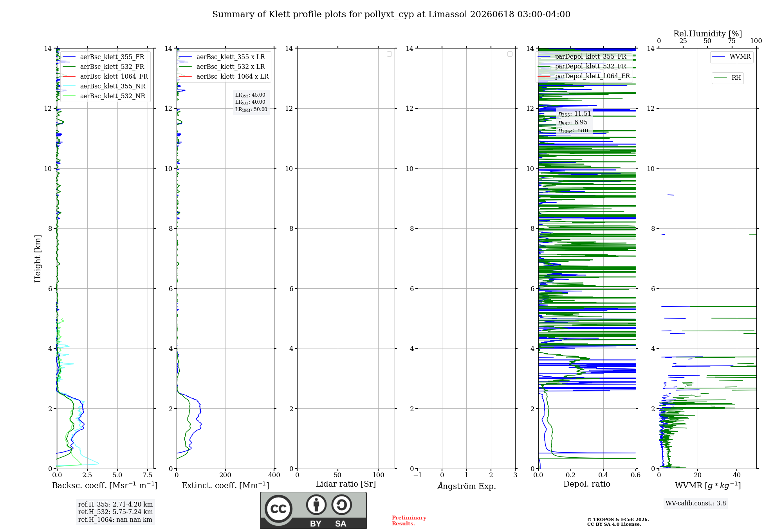Click the Lidar ratio [Sr] axis label
This screenshot has height=532, width=783.
[346, 484]
